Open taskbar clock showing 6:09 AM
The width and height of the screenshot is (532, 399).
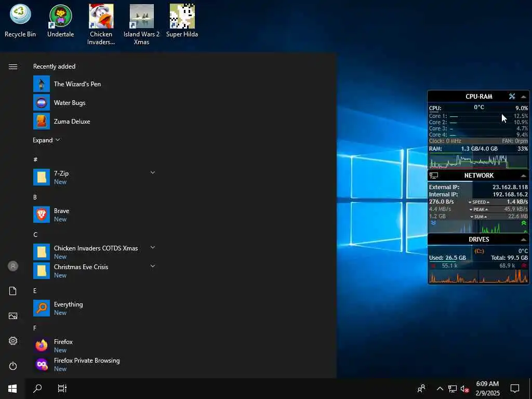487,389
